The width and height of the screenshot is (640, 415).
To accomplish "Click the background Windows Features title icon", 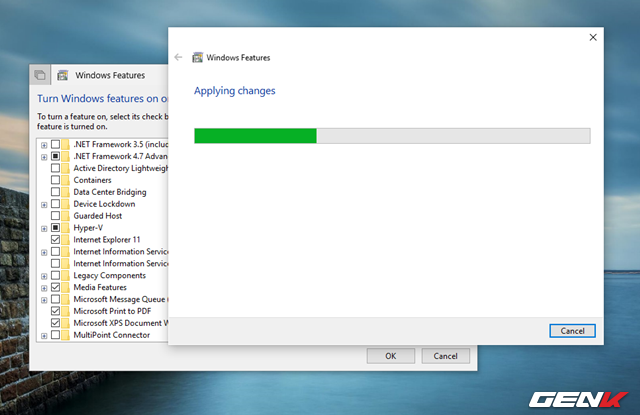I will 62,75.
